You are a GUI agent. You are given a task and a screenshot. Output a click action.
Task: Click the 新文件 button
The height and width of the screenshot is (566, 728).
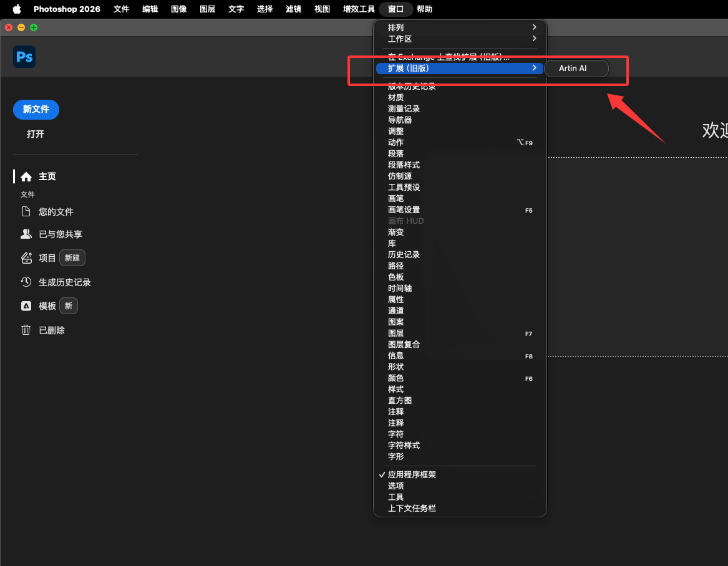point(36,110)
